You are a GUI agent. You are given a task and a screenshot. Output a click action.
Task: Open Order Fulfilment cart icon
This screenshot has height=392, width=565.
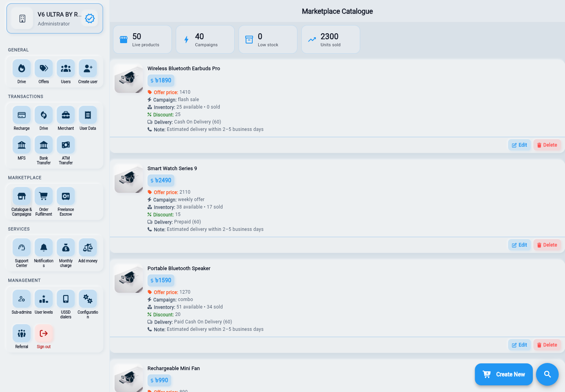44,196
